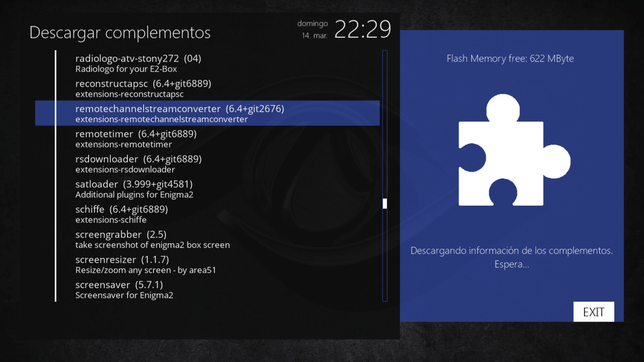644x362 pixels.
Task: Click the Flash Memory free text
Action: point(510,59)
